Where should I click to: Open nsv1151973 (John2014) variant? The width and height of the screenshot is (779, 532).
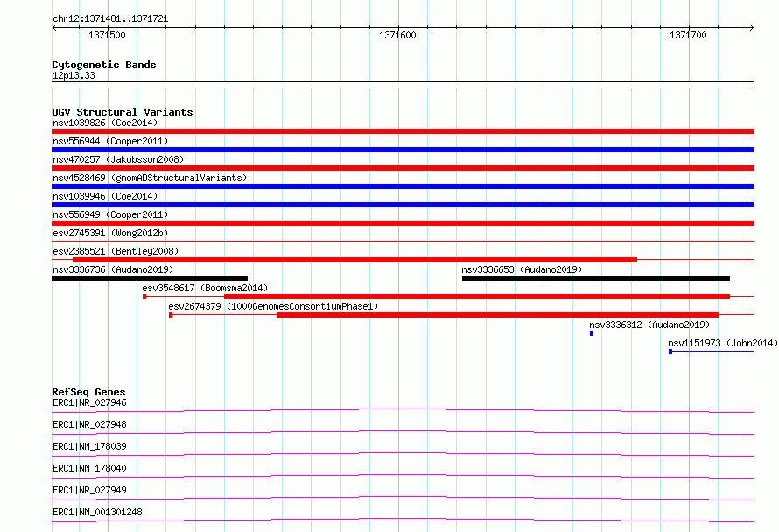[x=723, y=343]
